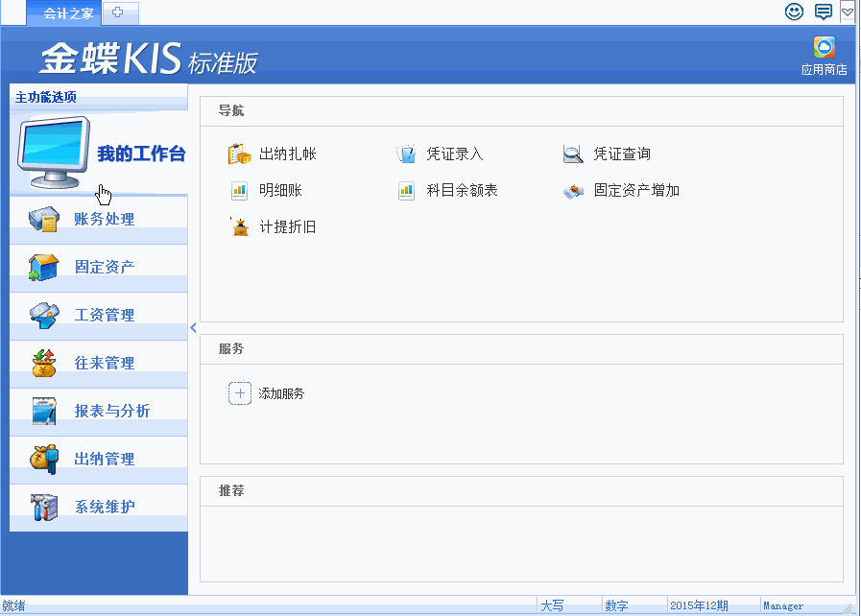
Task: Select 账务处理 in the sidebar menu
Action: [104, 220]
